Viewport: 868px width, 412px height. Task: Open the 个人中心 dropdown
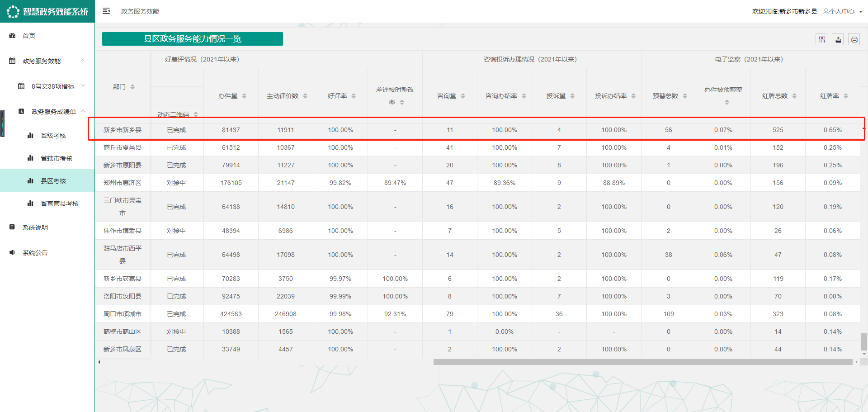tap(843, 11)
